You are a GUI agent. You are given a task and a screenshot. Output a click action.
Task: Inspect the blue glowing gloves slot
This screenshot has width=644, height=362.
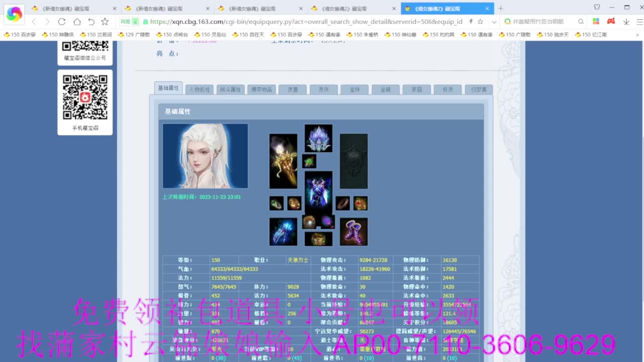(x=283, y=232)
